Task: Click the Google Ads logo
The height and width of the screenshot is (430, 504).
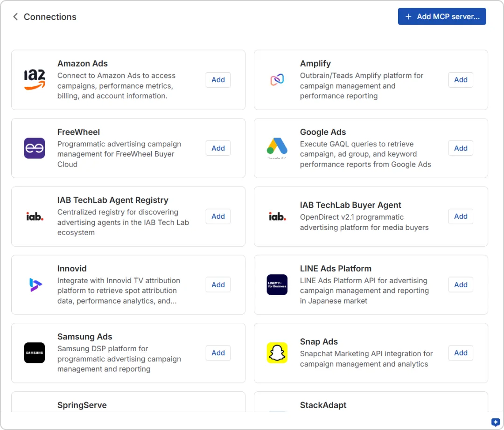Action: click(x=277, y=148)
